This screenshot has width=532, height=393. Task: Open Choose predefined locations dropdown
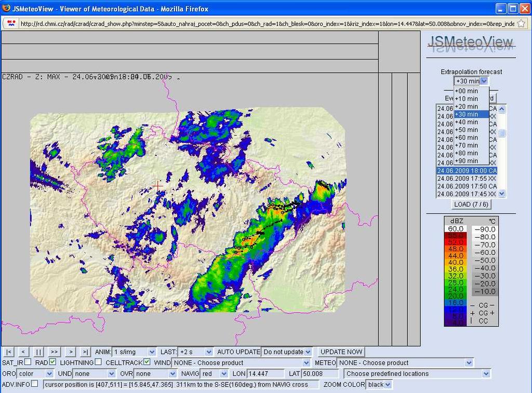tap(417, 374)
